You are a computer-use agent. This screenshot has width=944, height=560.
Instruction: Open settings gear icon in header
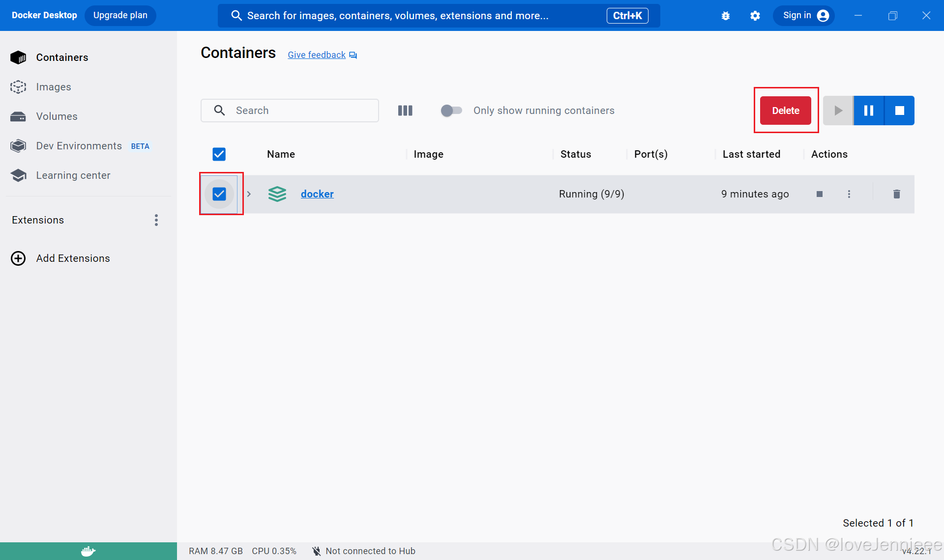pyautogui.click(x=755, y=16)
